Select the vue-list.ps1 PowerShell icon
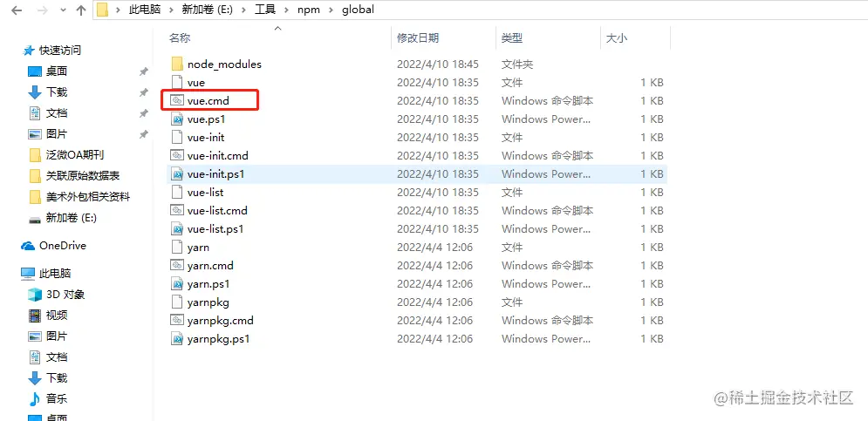 tap(177, 228)
